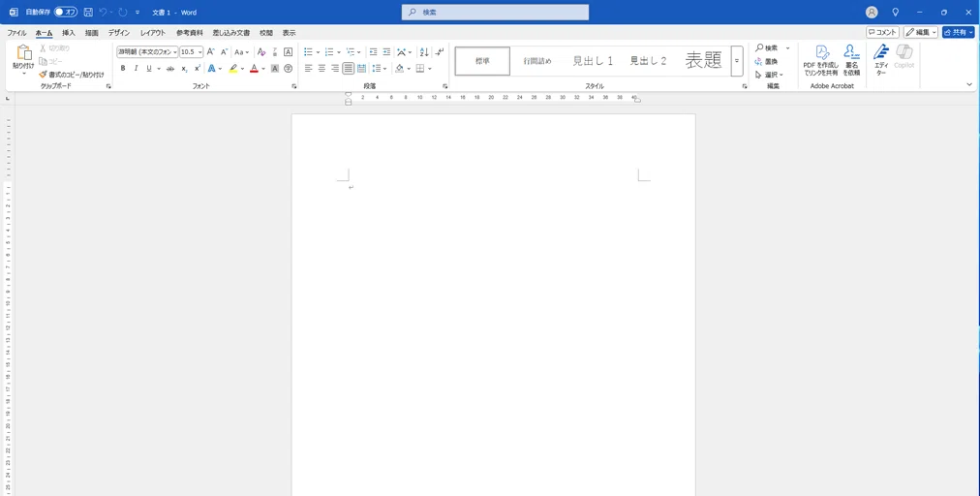
Task: Click the user account avatar icon
Action: click(872, 12)
